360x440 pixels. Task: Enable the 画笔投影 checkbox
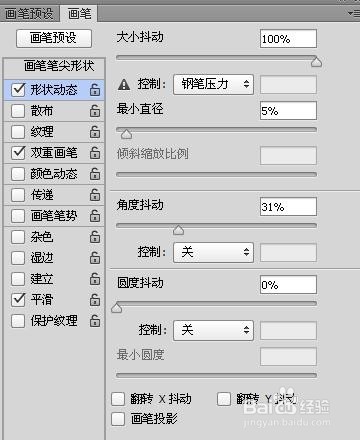coord(118,419)
